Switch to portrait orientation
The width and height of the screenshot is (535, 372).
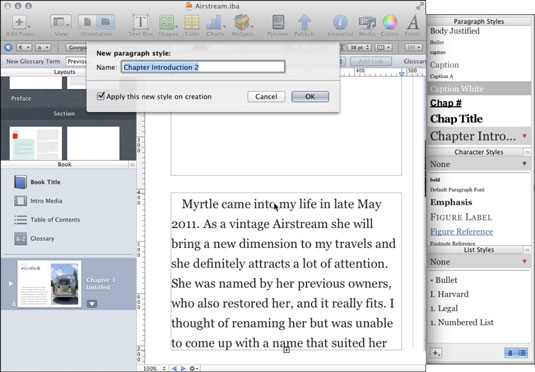tap(87, 22)
